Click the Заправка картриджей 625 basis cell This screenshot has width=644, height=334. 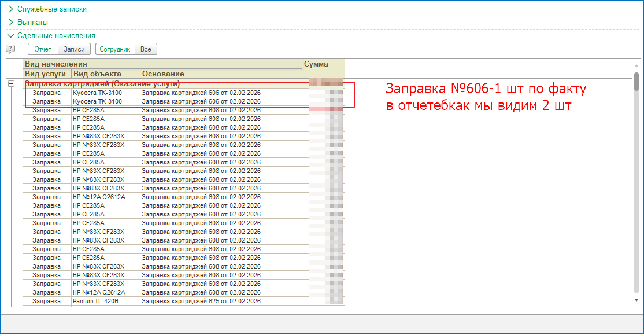pyautogui.click(x=201, y=301)
